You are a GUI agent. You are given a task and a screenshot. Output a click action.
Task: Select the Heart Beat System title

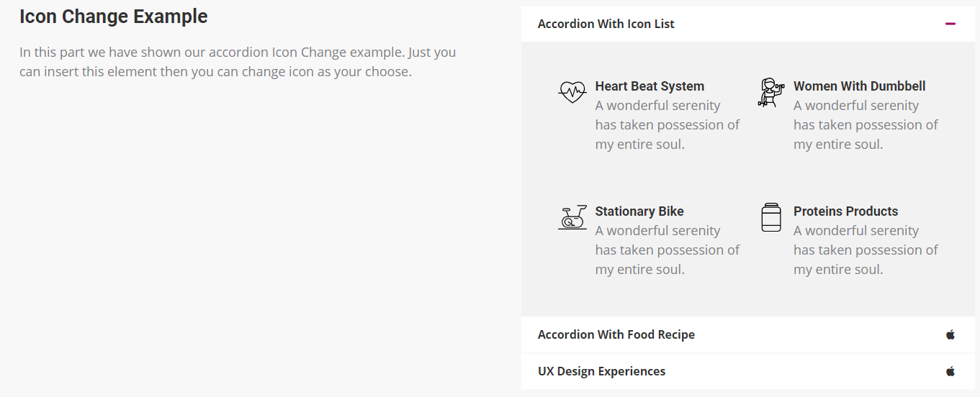click(649, 86)
